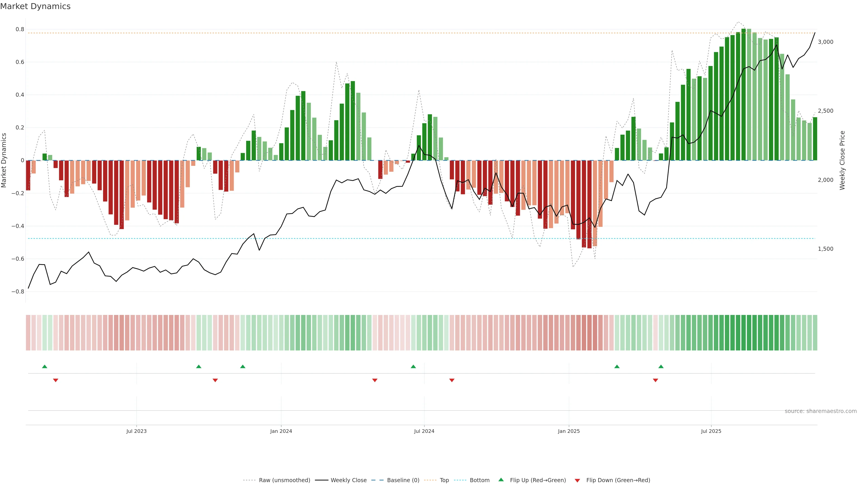868x488 pixels.
Task: Toggle the Weekly Close legend entry
Action: (348, 480)
